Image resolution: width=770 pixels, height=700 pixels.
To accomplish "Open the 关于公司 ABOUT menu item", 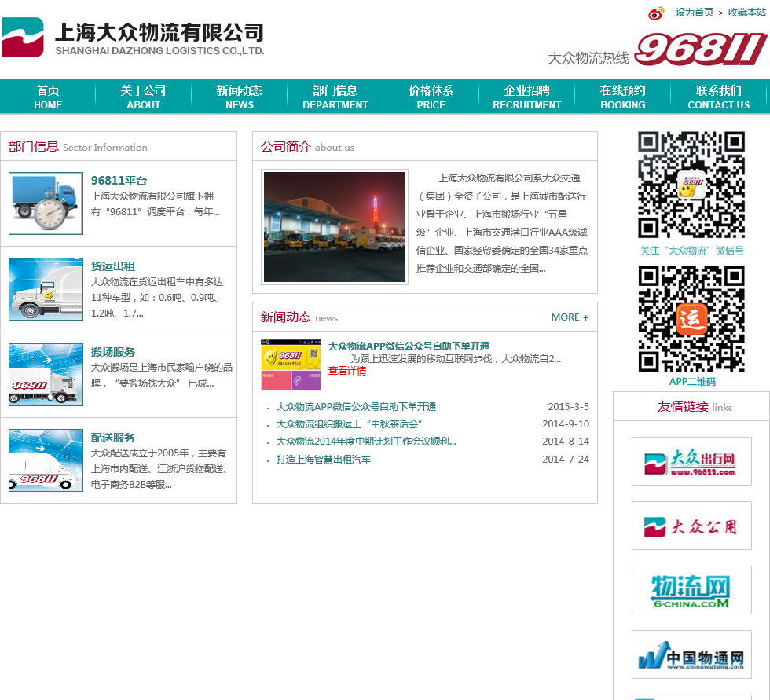I will (x=143, y=97).
